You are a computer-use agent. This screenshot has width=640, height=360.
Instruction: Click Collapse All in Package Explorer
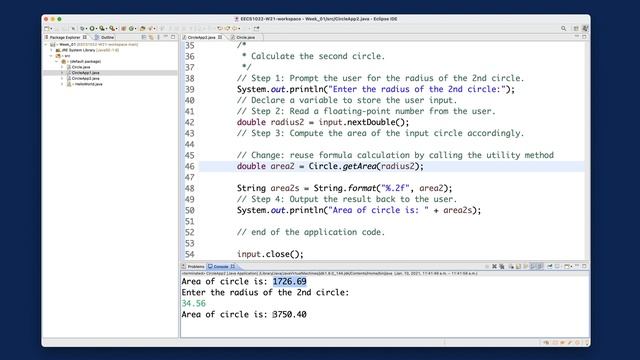[x=144, y=37]
